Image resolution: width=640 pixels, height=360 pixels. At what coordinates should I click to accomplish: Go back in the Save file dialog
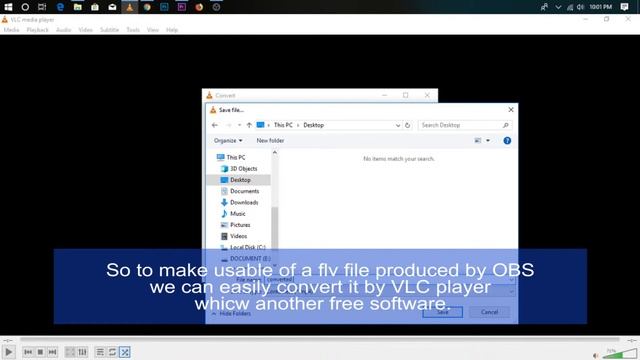pyautogui.click(x=215, y=125)
